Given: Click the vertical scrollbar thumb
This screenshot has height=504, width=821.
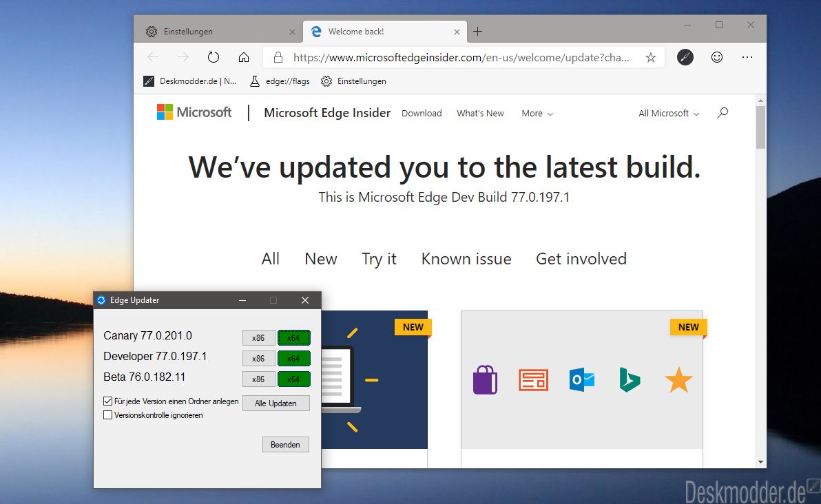Looking at the screenshot, I should click(760, 127).
